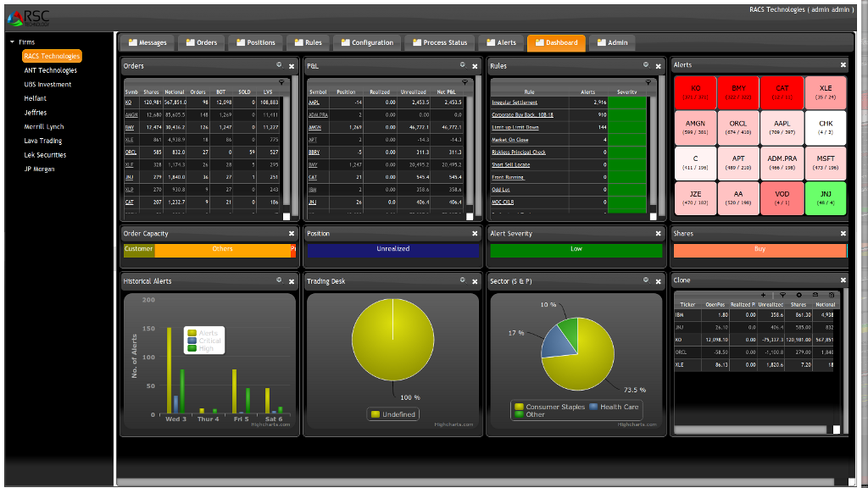Select UBS Investment in the Firms list
Image resolution: width=868 pixels, height=488 pixels.
47,85
